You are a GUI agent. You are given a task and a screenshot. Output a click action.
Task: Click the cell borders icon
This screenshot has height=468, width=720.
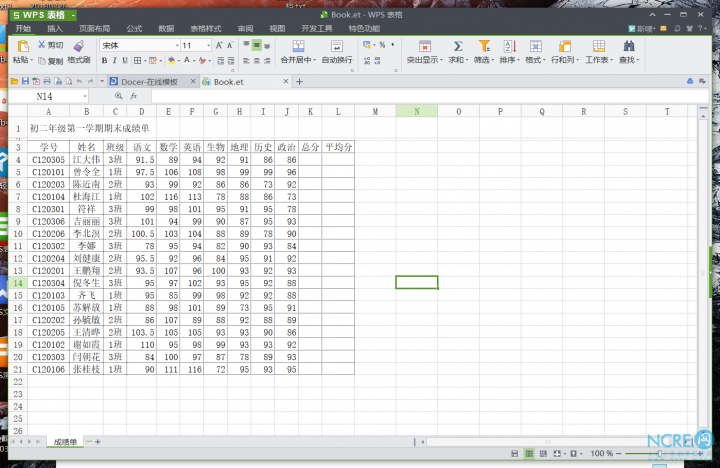coord(137,61)
